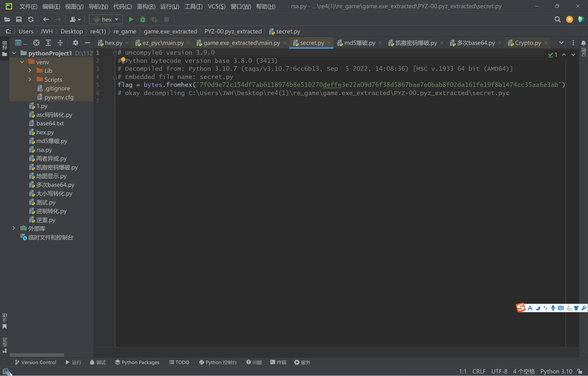This screenshot has height=376, width=588.
Task: Click the Save All toolbar icon
Action: pos(19,19)
